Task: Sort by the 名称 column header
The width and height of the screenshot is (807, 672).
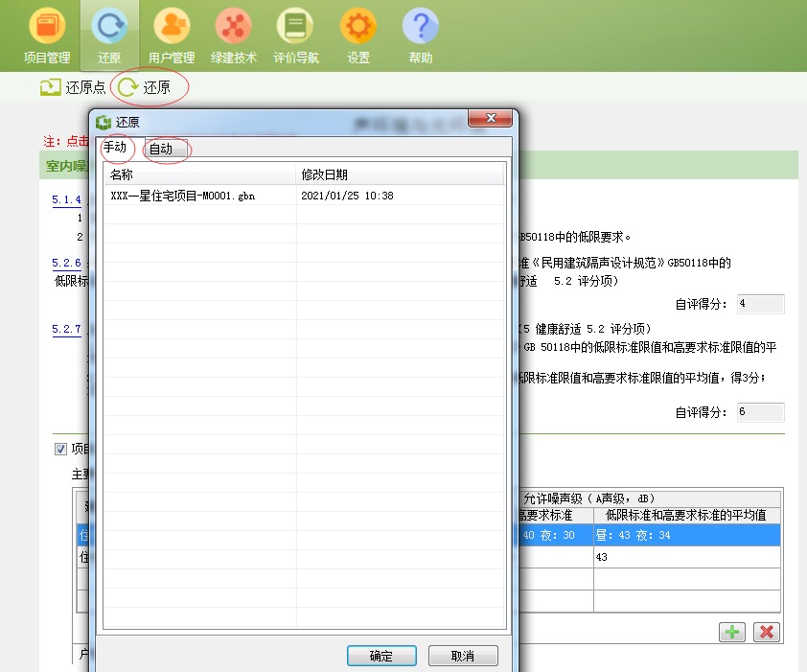Action: tap(199, 174)
